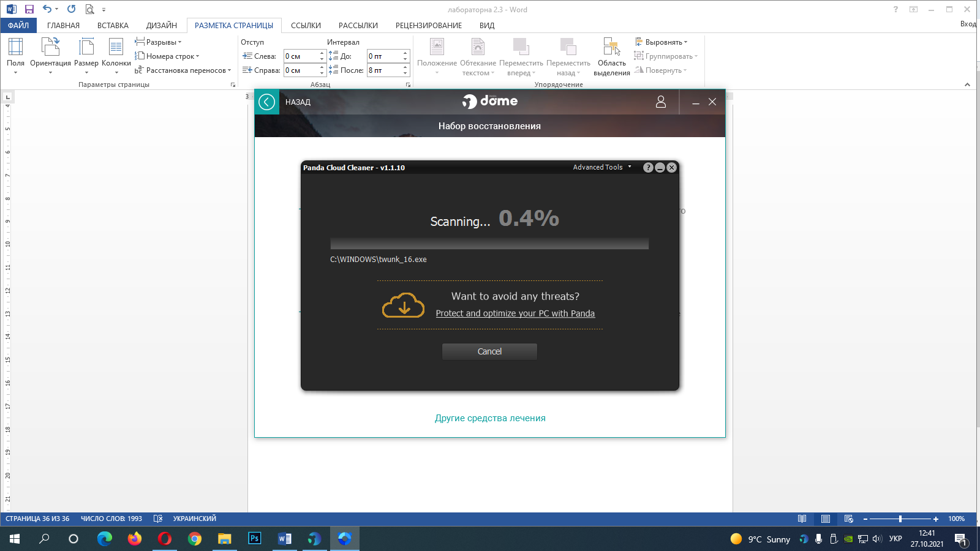Open УКРАИНСКИЙ language setting in the status bar

[194, 519]
